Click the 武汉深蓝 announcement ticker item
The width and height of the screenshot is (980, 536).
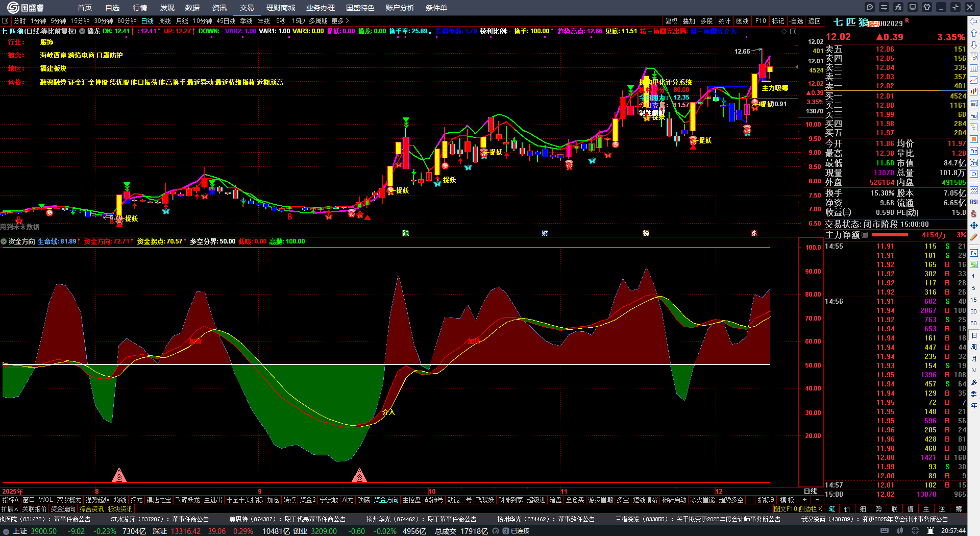874,519
